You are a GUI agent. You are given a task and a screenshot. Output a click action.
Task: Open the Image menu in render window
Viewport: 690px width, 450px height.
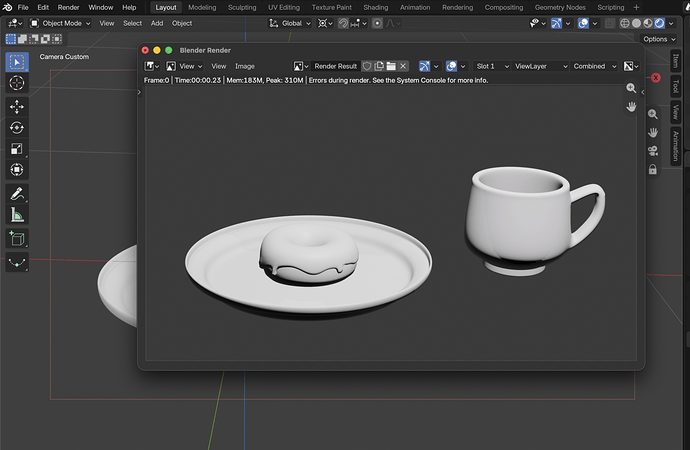(245, 66)
